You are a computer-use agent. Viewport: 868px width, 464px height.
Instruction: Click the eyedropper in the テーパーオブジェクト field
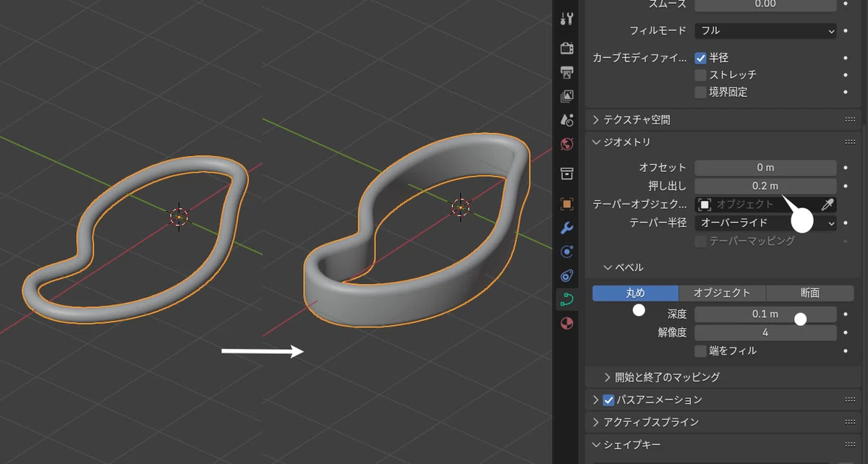[829, 205]
